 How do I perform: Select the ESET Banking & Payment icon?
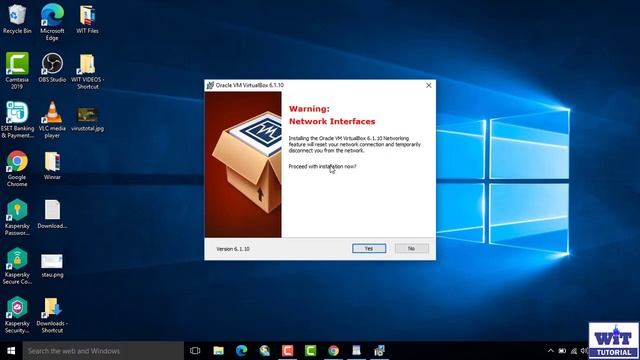(17, 120)
